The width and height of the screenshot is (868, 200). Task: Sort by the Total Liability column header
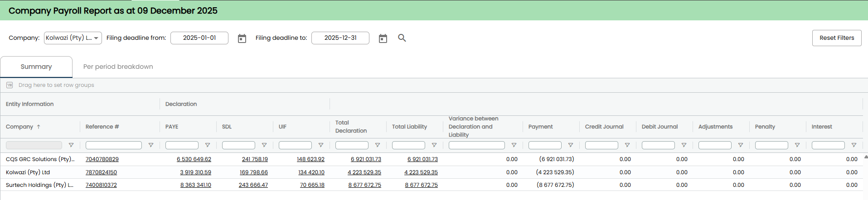coord(409,127)
